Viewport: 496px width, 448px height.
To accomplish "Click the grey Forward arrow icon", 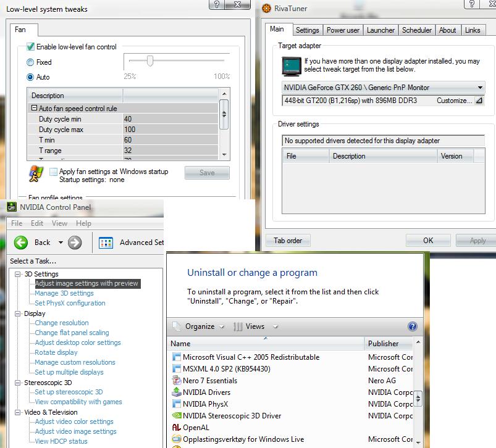I will click(75, 243).
